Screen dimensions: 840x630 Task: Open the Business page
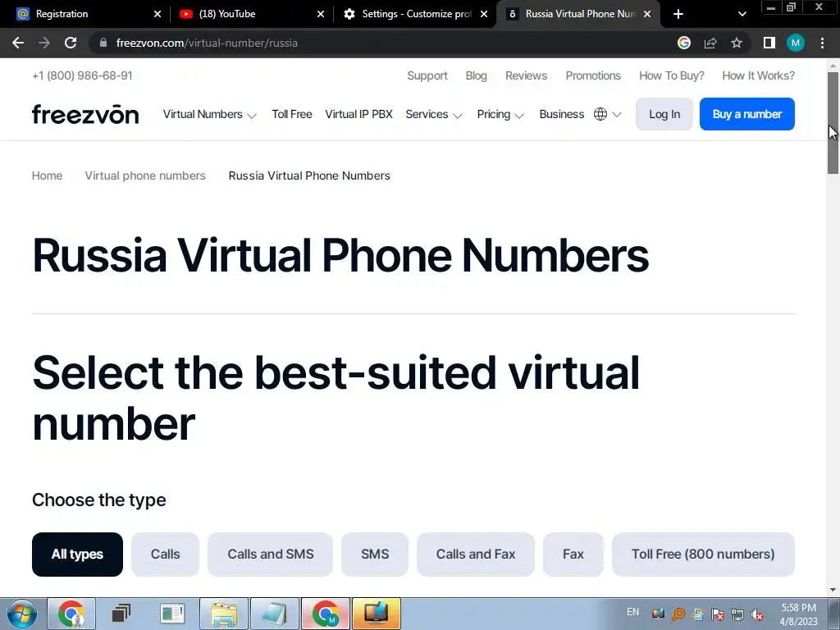pyautogui.click(x=561, y=114)
